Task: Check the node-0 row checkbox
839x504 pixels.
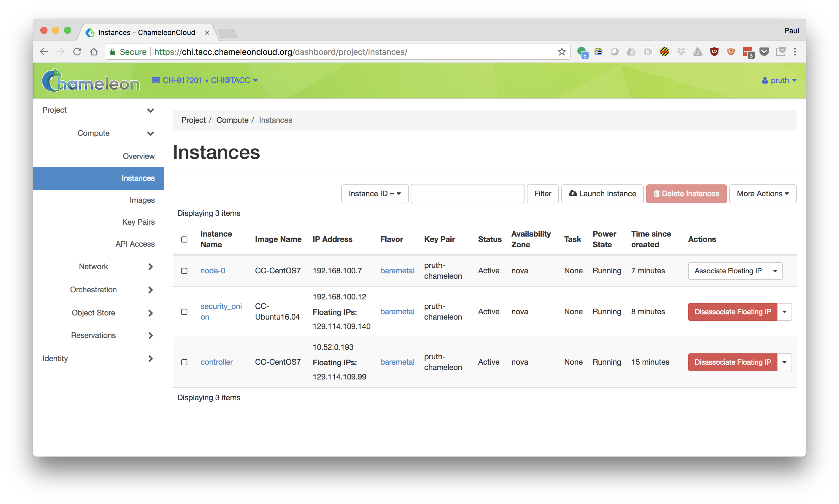Action: click(x=184, y=271)
